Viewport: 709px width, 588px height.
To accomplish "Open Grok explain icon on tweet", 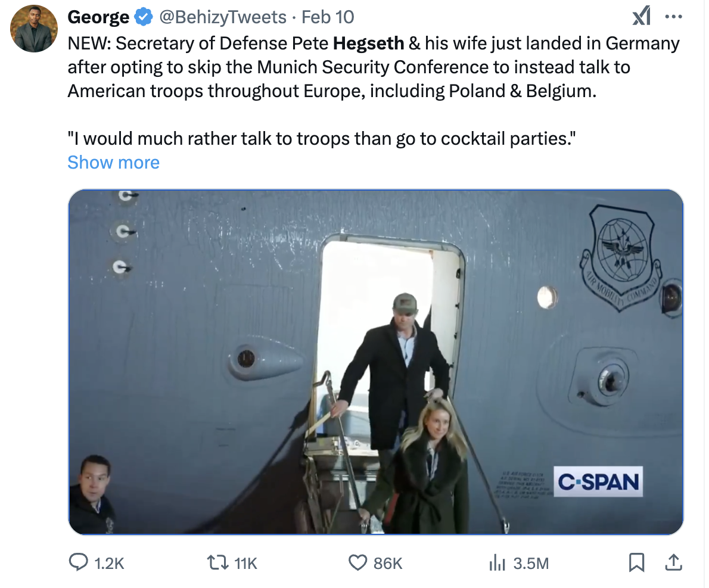I will coord(641,18).
